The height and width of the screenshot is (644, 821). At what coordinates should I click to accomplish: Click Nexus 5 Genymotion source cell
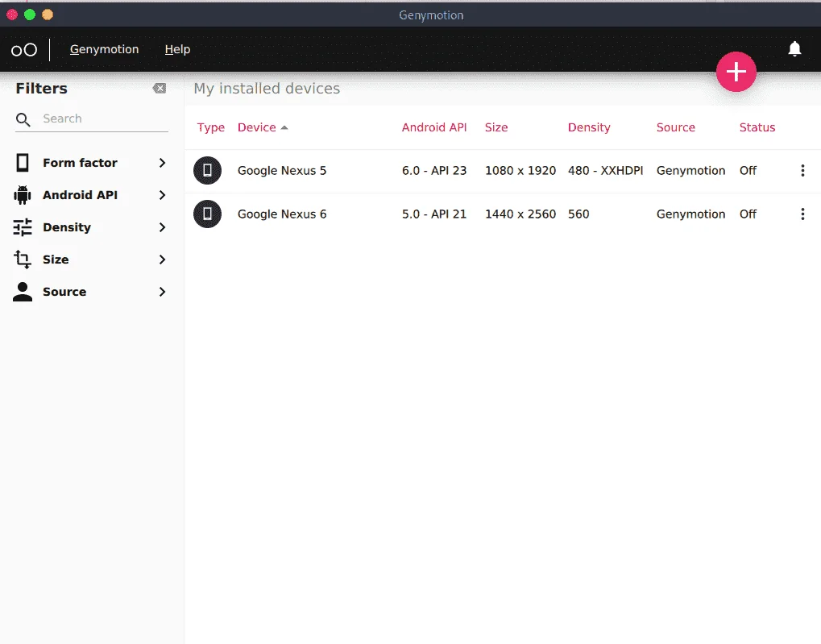click(690, 171)
